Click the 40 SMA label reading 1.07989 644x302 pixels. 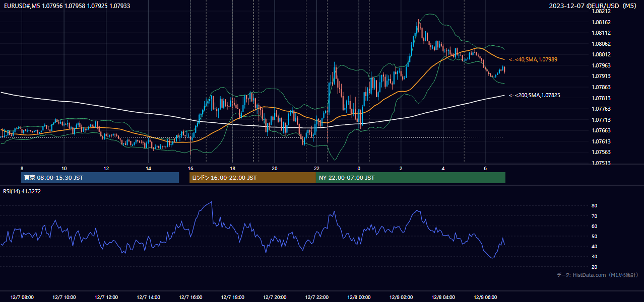pyautogui.click(x=533, y=59)
